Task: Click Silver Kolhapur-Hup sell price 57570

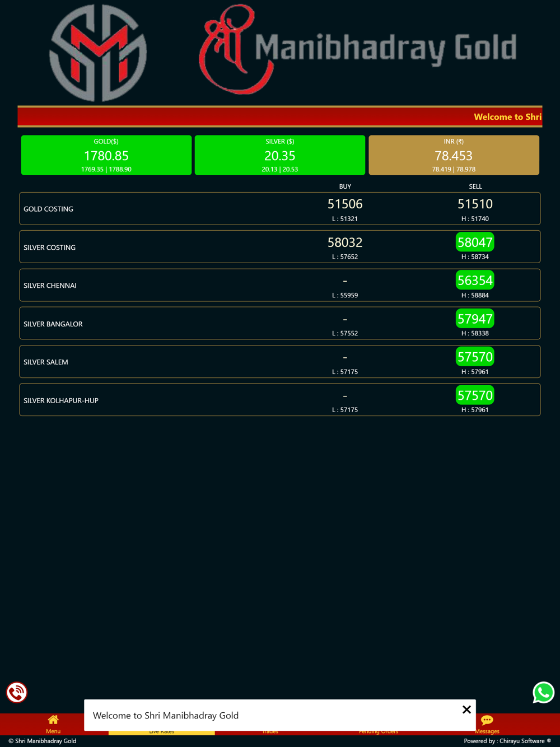Action: coord(475,396)
